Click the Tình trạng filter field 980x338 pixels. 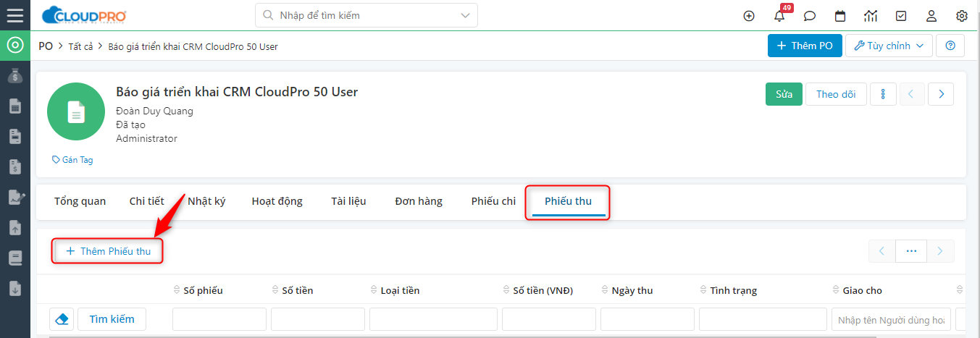[x=763, y=319]
